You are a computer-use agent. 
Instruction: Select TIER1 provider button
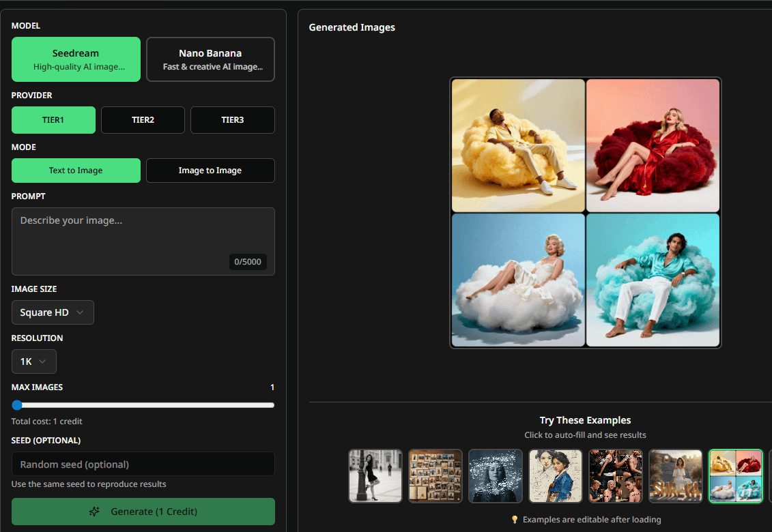click(53, 120)
